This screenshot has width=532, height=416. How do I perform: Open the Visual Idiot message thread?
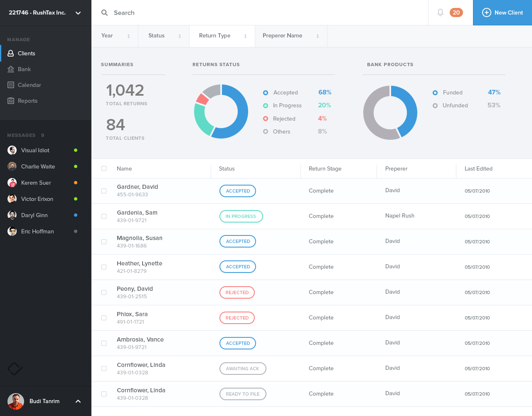pos(35,150)
